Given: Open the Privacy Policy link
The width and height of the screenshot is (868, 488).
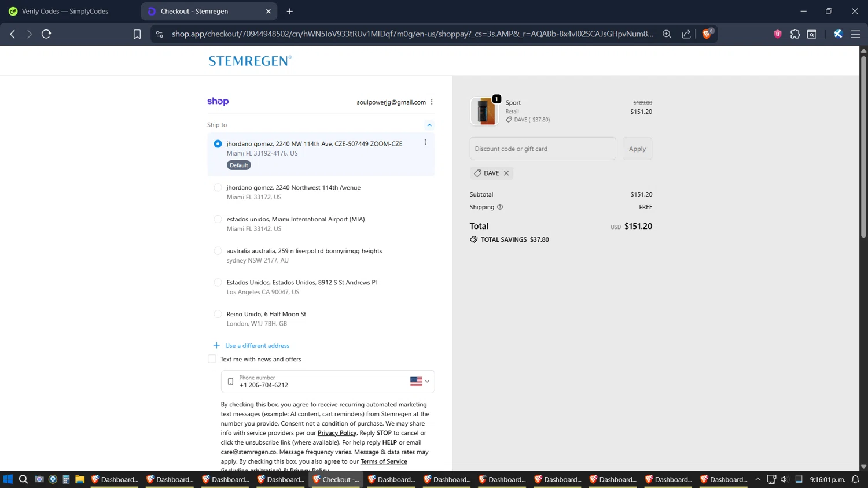Looking at the screenshot, I should (337, 433).
